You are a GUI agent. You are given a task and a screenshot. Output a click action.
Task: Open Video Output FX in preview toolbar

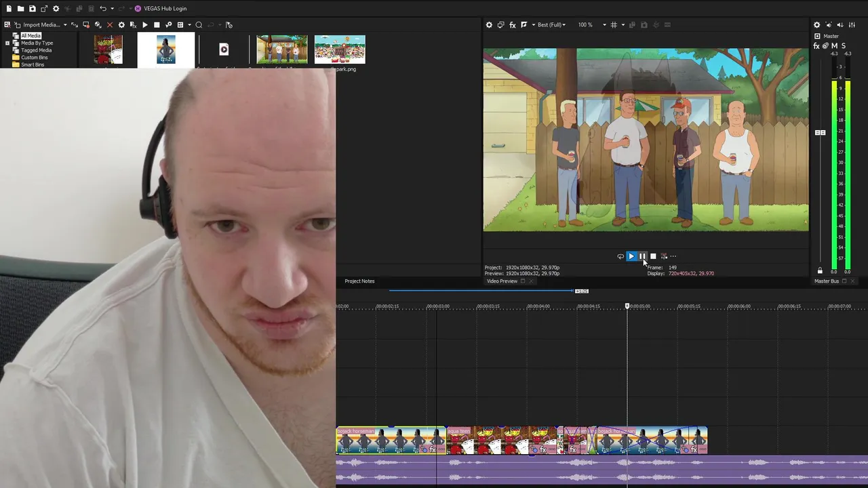513,25
